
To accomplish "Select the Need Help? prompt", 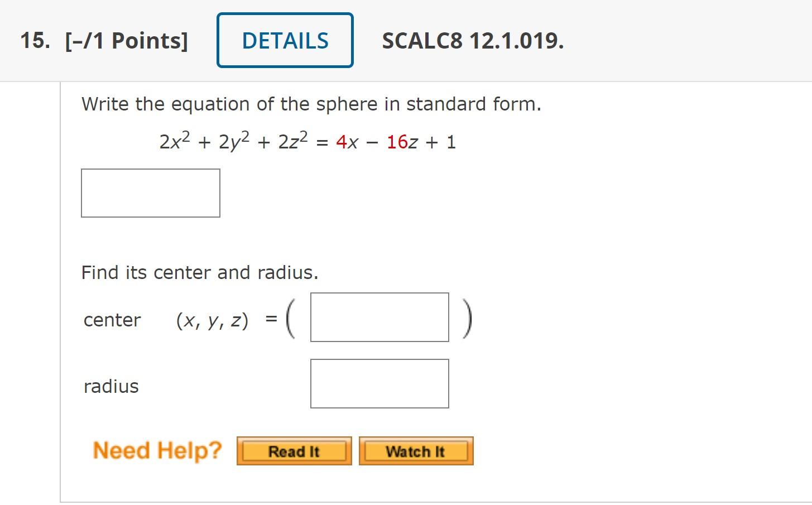I will coord(157,450).
